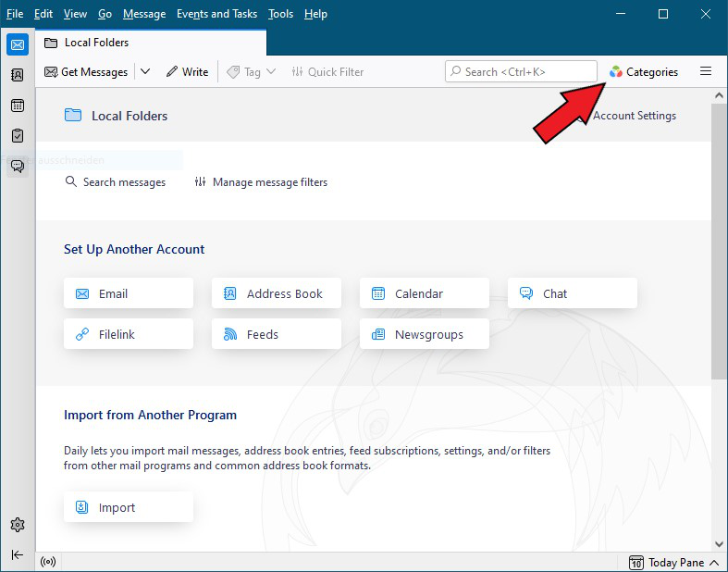The height and width of the screenshot is (572, 728).
Task: Open the Go menu
Action: click(105, 14)
